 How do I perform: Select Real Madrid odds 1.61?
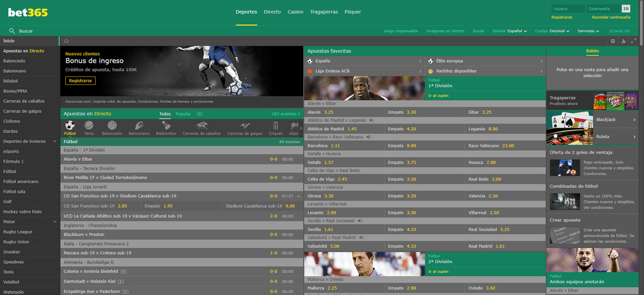505,246
